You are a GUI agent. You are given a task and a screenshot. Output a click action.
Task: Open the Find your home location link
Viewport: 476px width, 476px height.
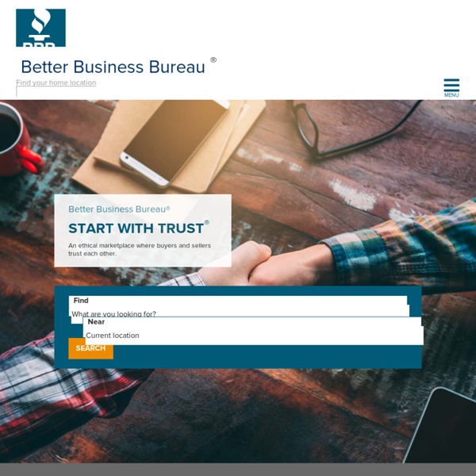click(56, 83)
